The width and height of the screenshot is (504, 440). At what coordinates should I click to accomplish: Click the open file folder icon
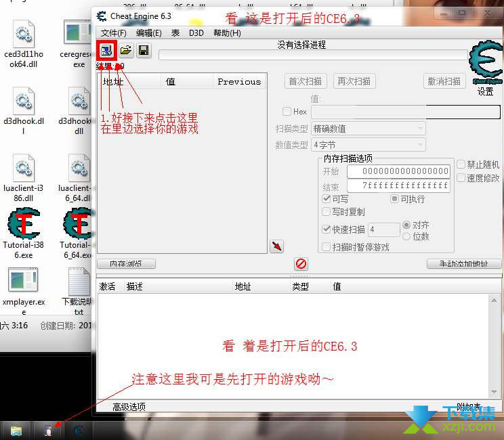pyautogui.click(x=126, y=50)
